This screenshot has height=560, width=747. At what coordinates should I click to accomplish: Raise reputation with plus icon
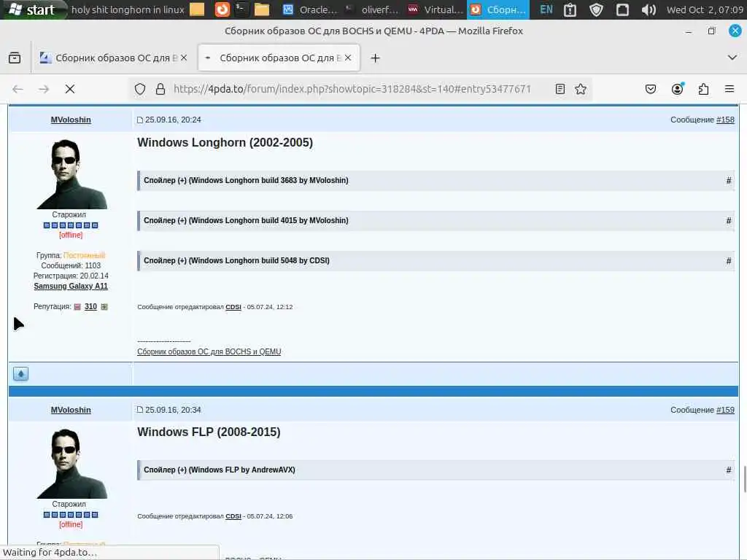pyautogui.click(x=104, y=307)
